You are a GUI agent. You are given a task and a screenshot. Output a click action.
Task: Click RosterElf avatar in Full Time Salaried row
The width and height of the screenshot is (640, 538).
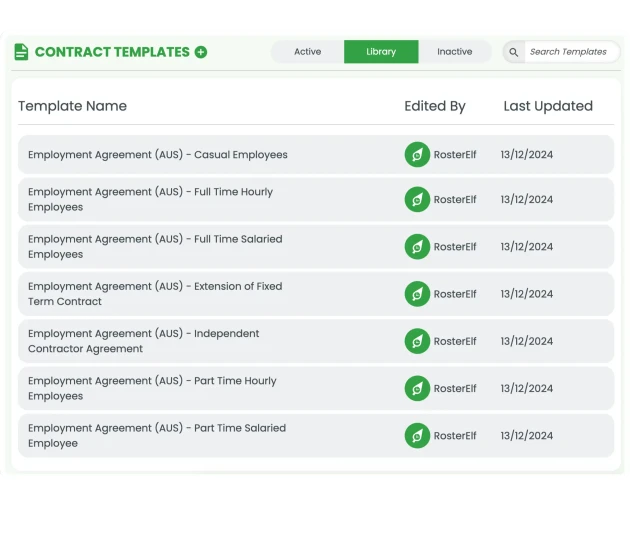click(x=417, y=247)
